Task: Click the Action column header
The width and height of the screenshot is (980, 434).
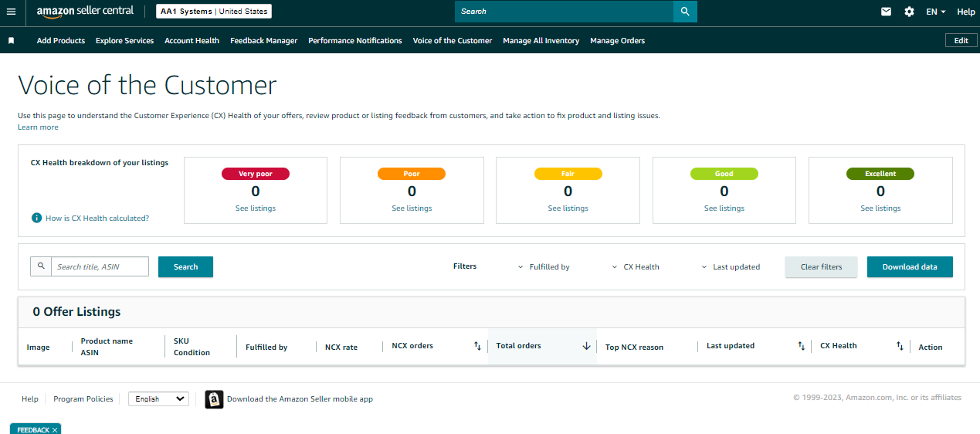Action: click(x=931, y=348)
